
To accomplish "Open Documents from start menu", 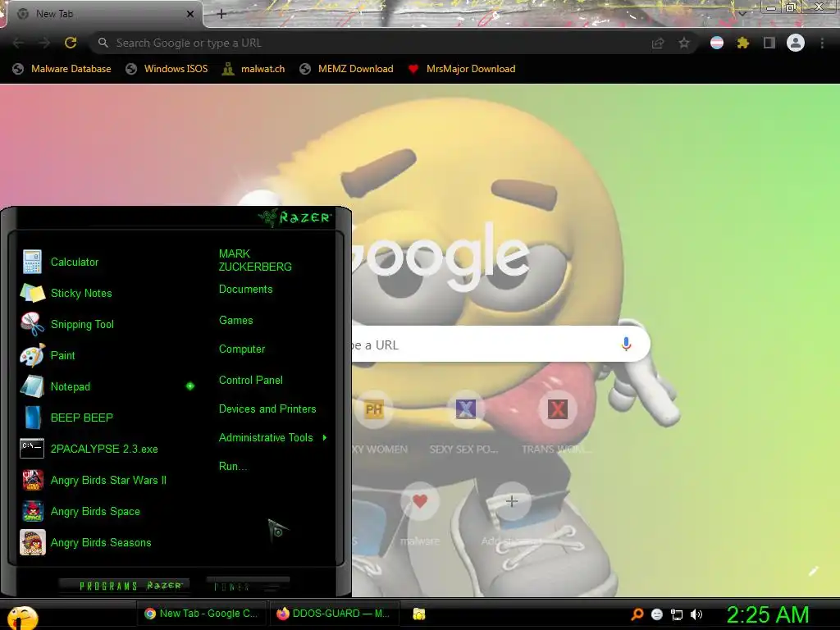I will 246,290.
